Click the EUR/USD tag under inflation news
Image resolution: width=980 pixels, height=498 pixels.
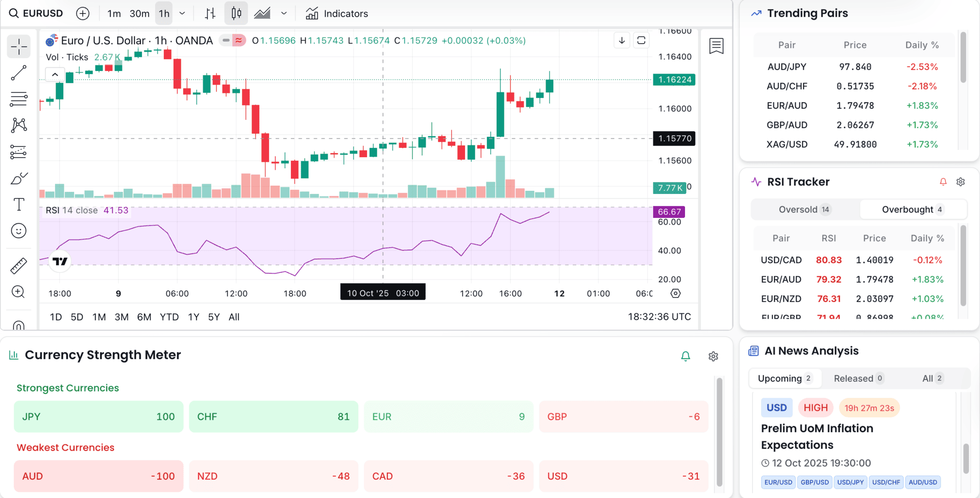click(x=778, y=482)
